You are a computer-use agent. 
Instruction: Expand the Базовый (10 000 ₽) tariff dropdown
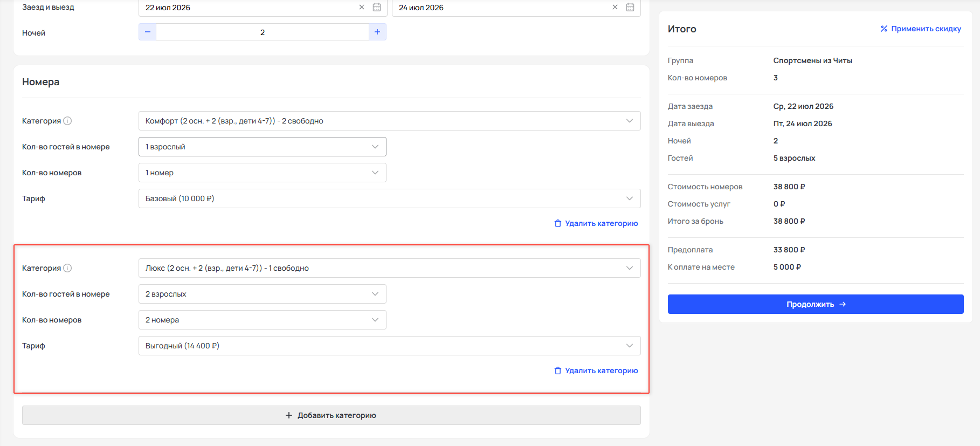coord(389,198)
